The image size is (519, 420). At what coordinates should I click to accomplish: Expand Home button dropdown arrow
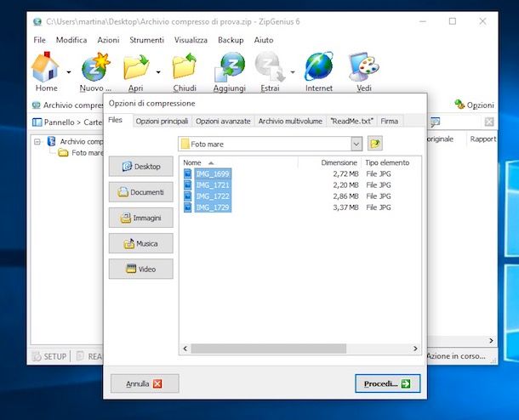coord(69,71)
